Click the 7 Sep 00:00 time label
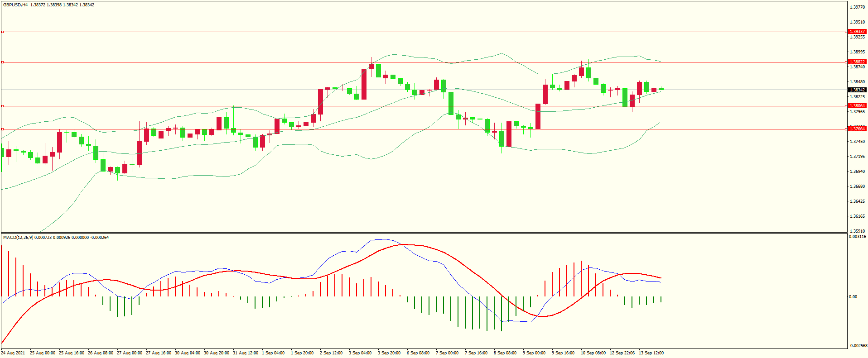 [x=447, y=353]
